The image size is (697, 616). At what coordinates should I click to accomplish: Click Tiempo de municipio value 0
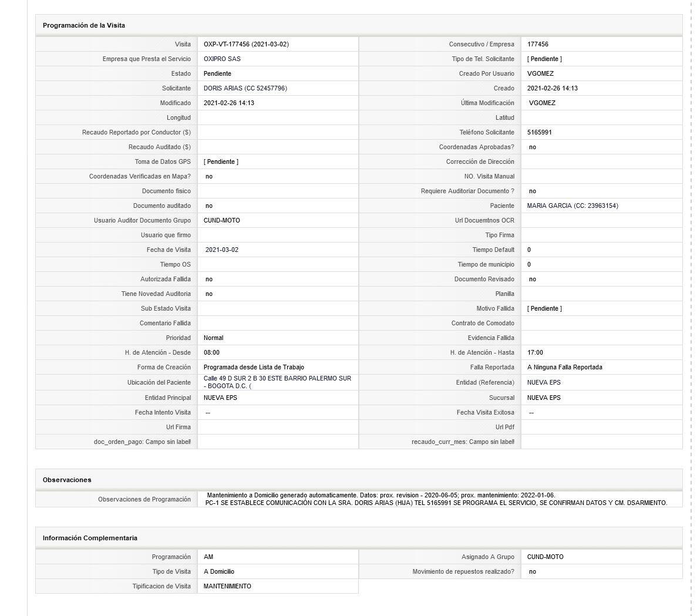click(x=529, y=264)
